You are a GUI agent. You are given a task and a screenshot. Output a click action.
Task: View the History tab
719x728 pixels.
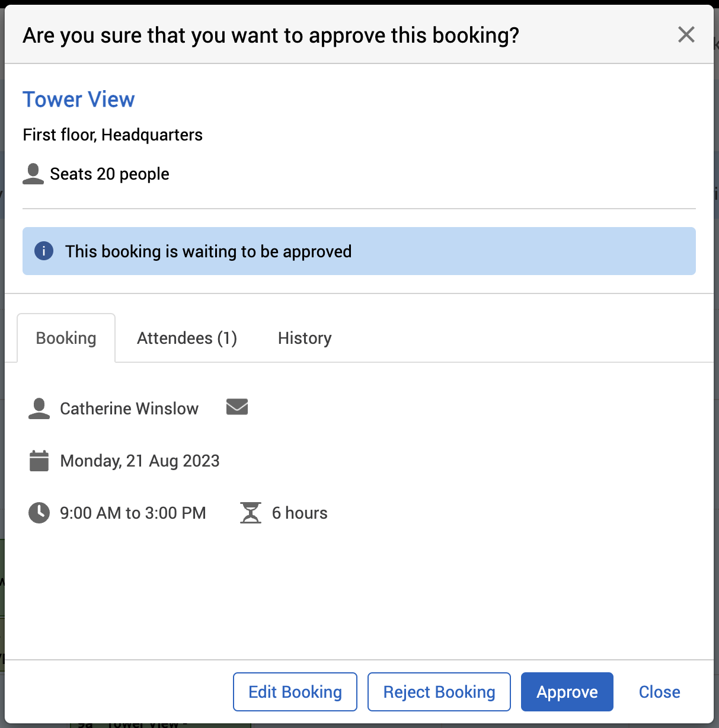305,338
